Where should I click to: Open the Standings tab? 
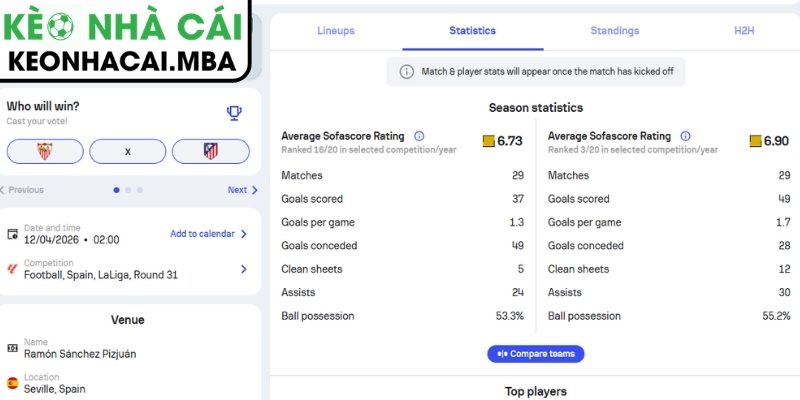615,31
